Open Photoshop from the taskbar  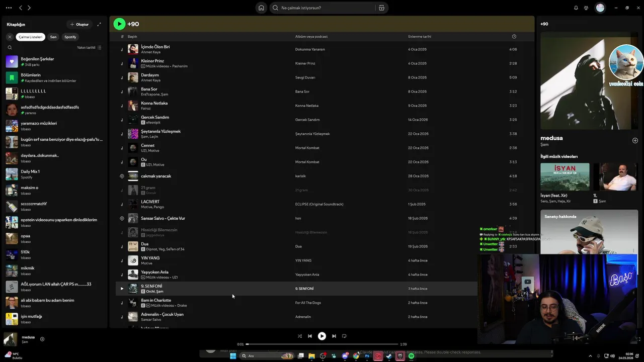(x=367, y=356)
